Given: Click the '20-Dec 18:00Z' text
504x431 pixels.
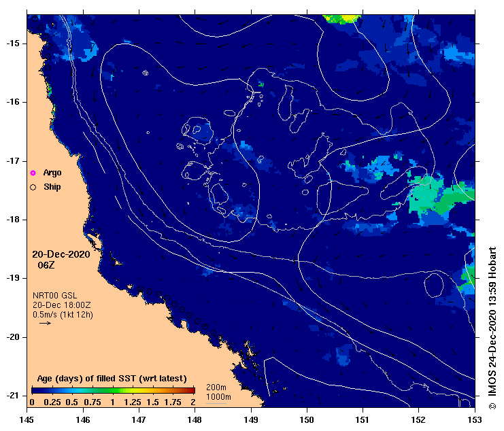Looking at the screenshot, I should tap(62, 305).
